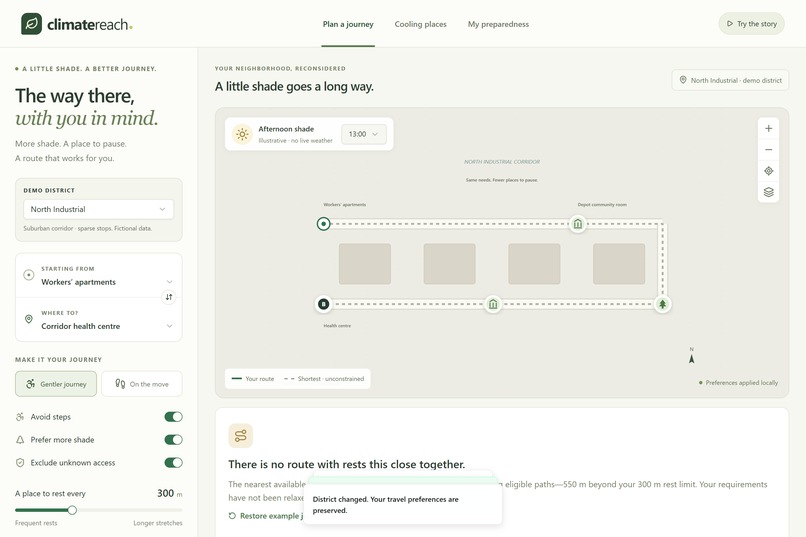Click the District changed notification toast
The height and width of the screenshot is (537, 806).
pos(403,505)
